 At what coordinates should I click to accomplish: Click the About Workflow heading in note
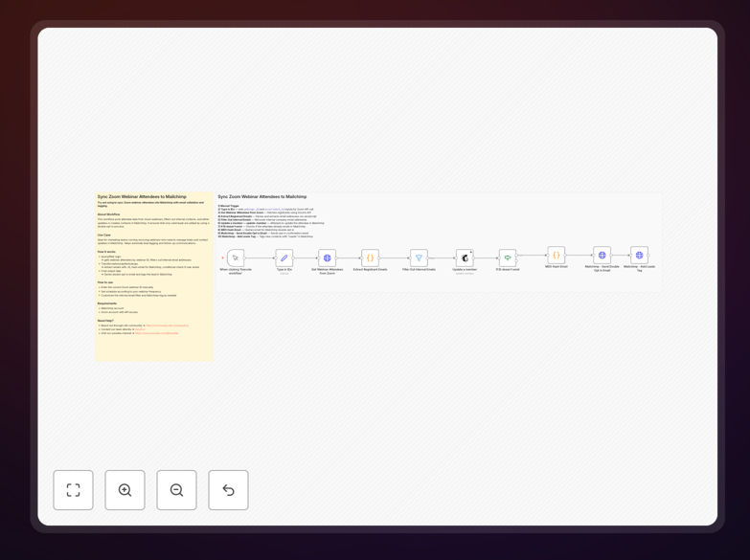point(109,214)
